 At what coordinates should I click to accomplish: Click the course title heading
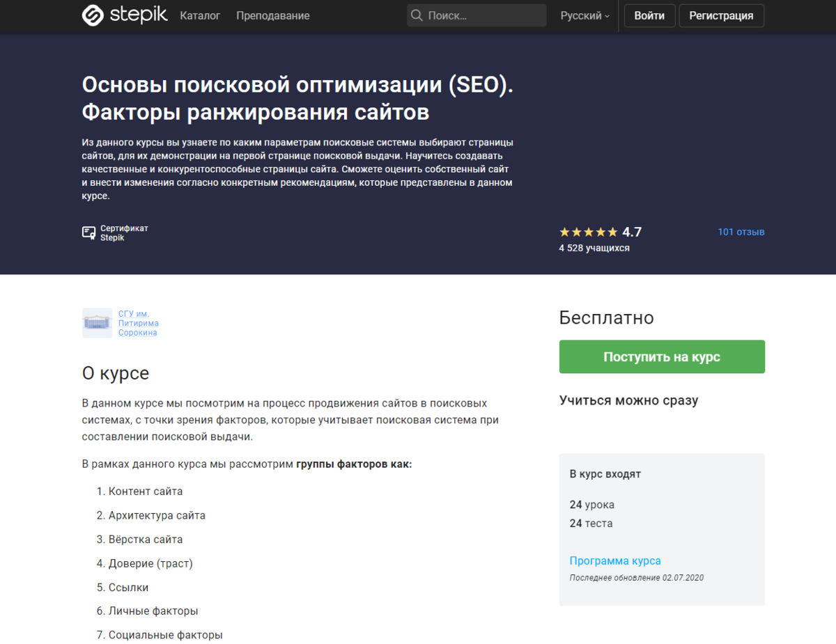coord(297,97)
